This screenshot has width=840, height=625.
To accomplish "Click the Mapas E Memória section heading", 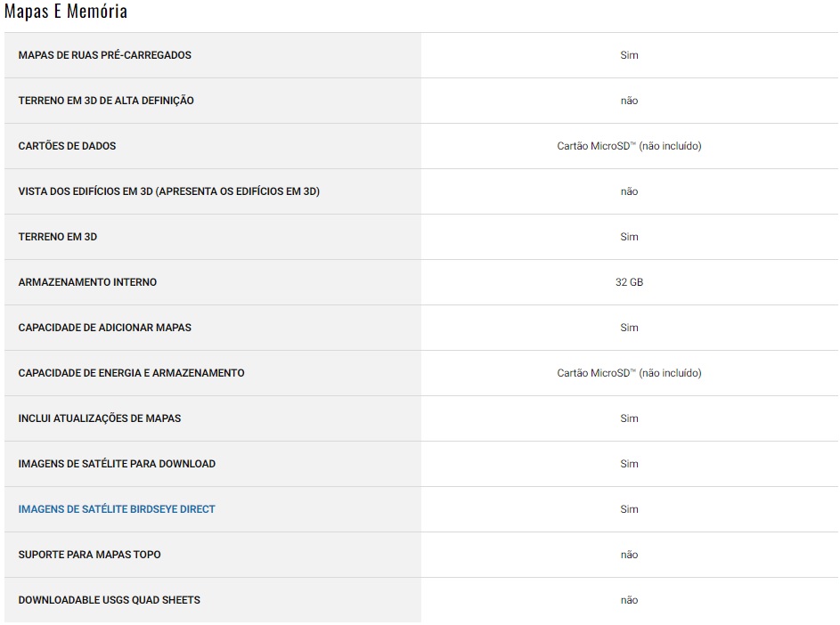I will click(66, 12).
